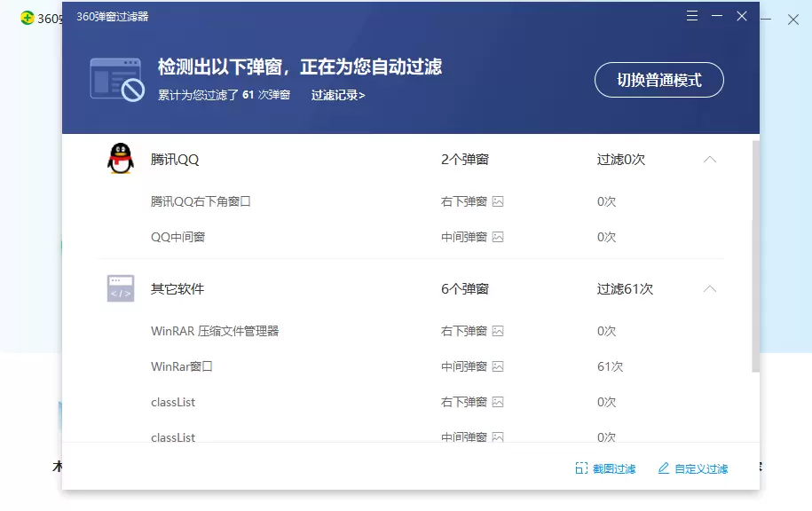
Task: Click preview image icon for QQ中间窗
Action: pyautogui.click(x=498, y=237)
